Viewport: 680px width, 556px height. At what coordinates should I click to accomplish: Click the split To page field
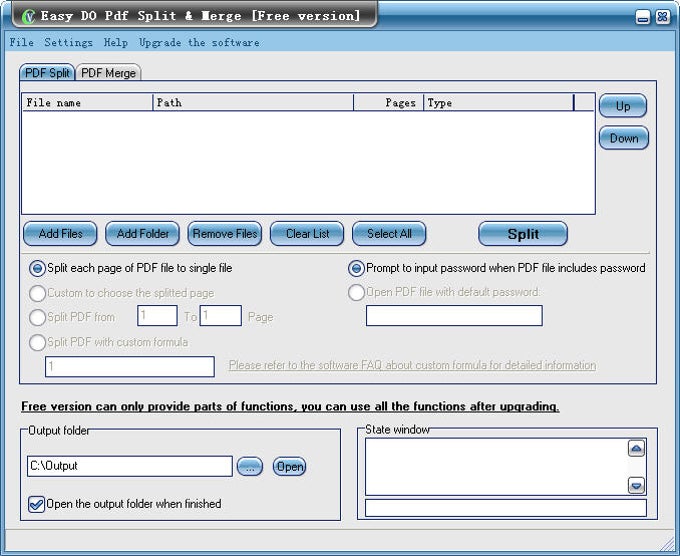point(221,316)
